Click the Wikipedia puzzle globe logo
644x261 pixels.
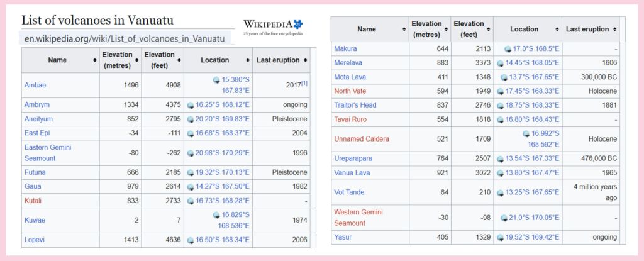[297, 24]
